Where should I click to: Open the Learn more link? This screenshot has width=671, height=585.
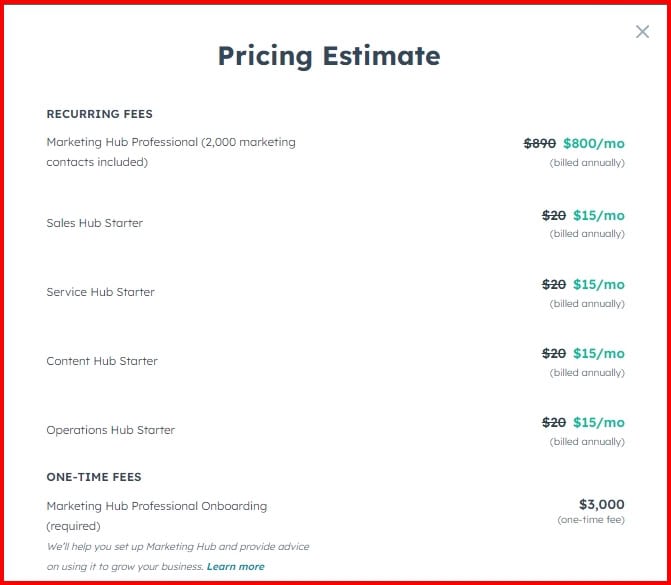236,567
